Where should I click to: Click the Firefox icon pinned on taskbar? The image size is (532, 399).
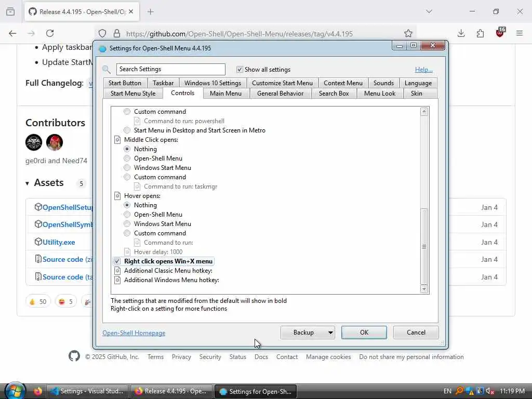[37, 391]
